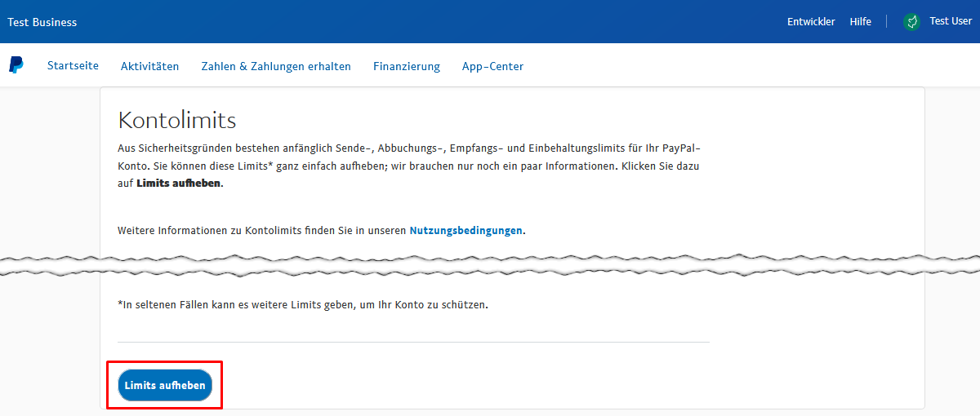Viewport: 980px width, 416px height.
Task: Select the Finanzierung menu item
Action: [407, 66]
